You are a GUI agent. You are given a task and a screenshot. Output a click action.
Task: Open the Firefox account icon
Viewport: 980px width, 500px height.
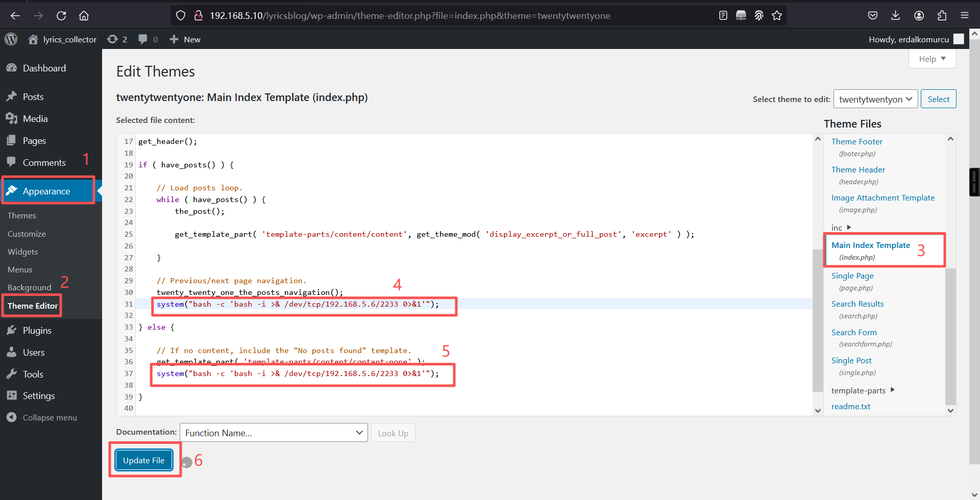[x=919, y=15]
